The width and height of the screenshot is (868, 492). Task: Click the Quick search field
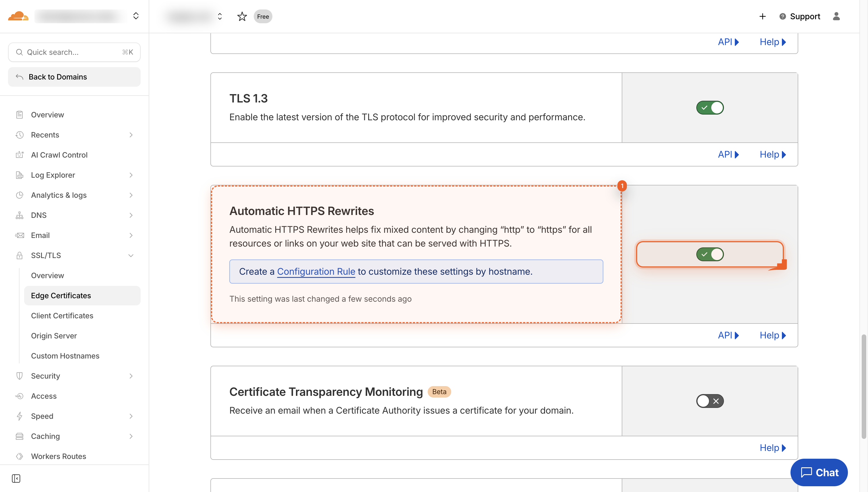(x=74, y=52)
